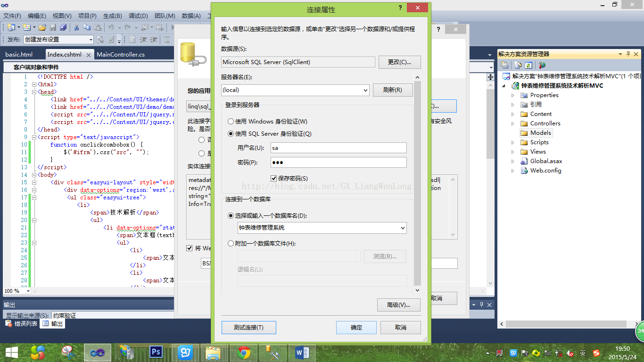Viewport: 644px width, 362px height.
Task: Select Use SQL Server Authentication radio button
Action: pos(231,134)
